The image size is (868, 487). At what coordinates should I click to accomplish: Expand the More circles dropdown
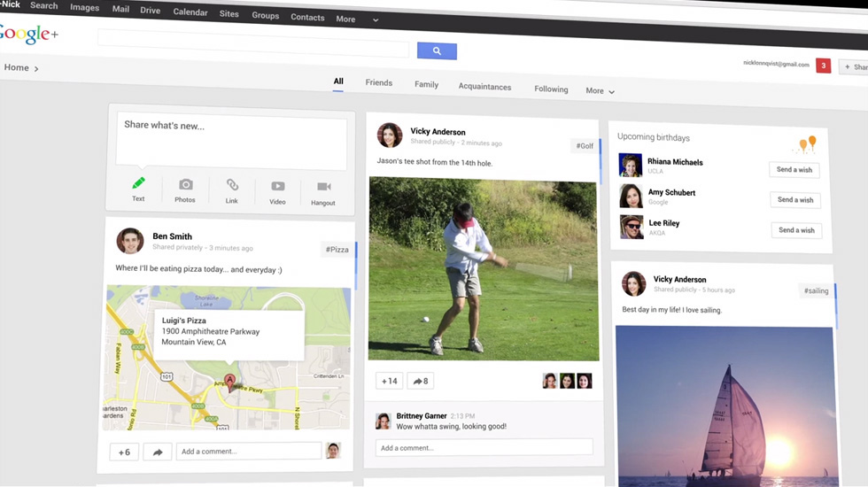[600, 91]
